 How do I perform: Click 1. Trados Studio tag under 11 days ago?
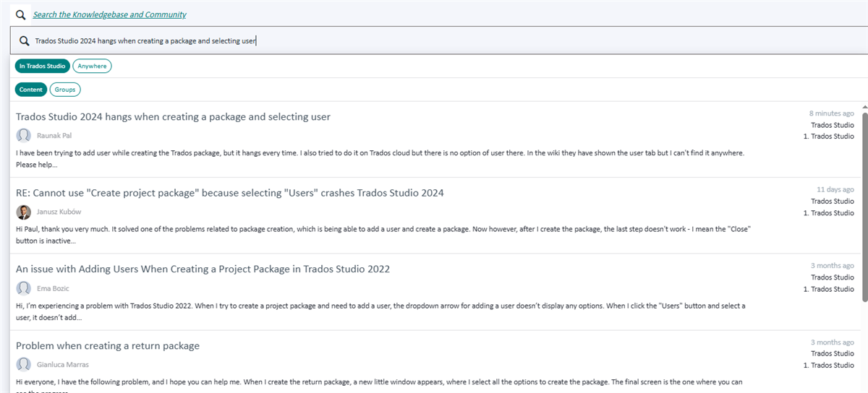[x=829, y=213]
